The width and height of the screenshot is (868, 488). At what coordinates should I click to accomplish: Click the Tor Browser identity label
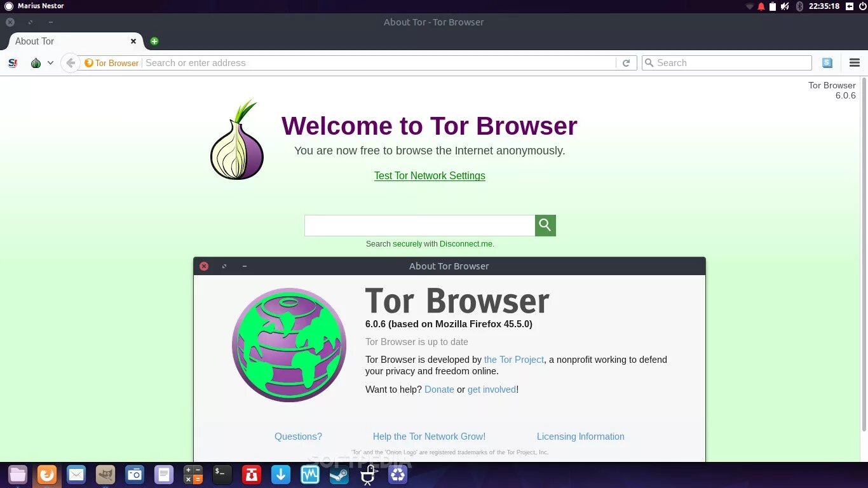coord(112,63)
